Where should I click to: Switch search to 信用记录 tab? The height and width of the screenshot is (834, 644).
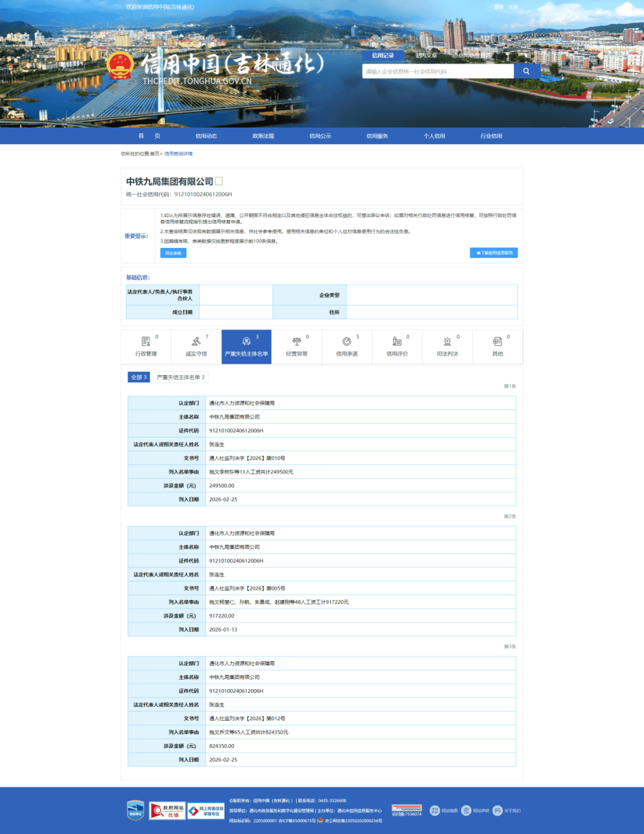[x=383, y=55]
